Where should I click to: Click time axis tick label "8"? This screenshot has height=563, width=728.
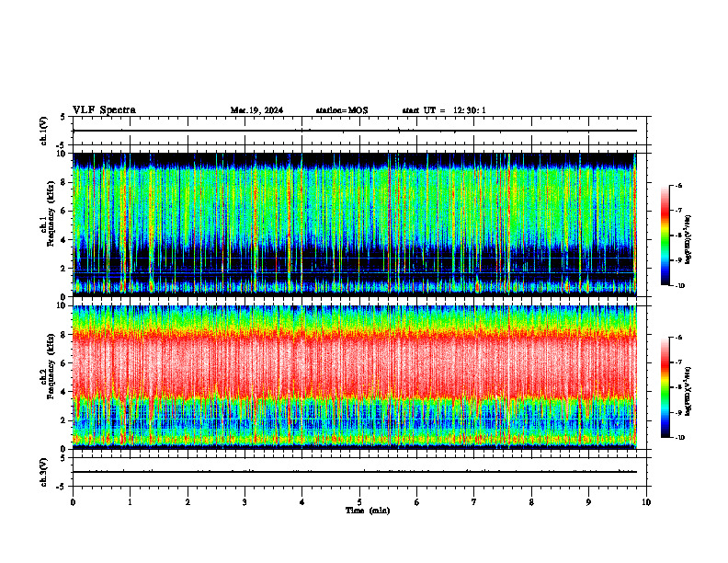(x=531, y=502)
